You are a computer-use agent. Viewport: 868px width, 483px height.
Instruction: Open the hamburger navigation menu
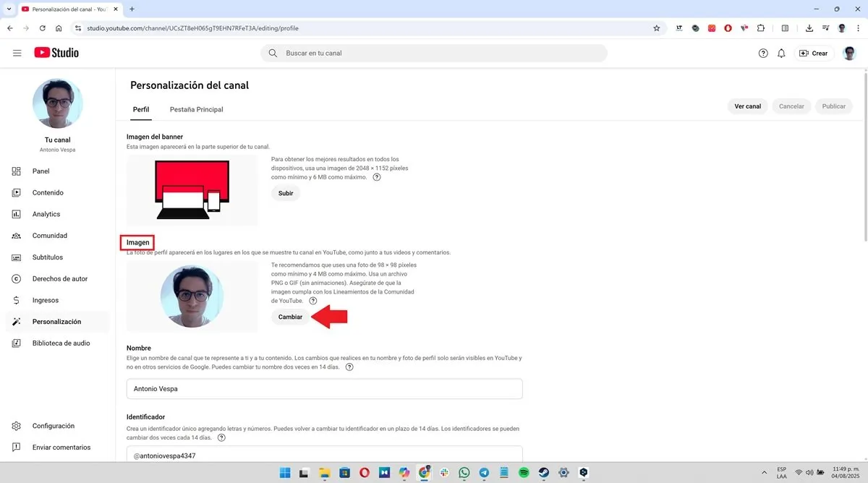point(17,53)
